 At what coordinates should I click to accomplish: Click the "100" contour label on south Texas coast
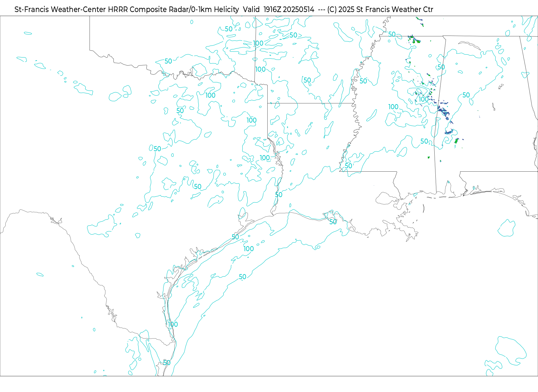click(173, 324)
